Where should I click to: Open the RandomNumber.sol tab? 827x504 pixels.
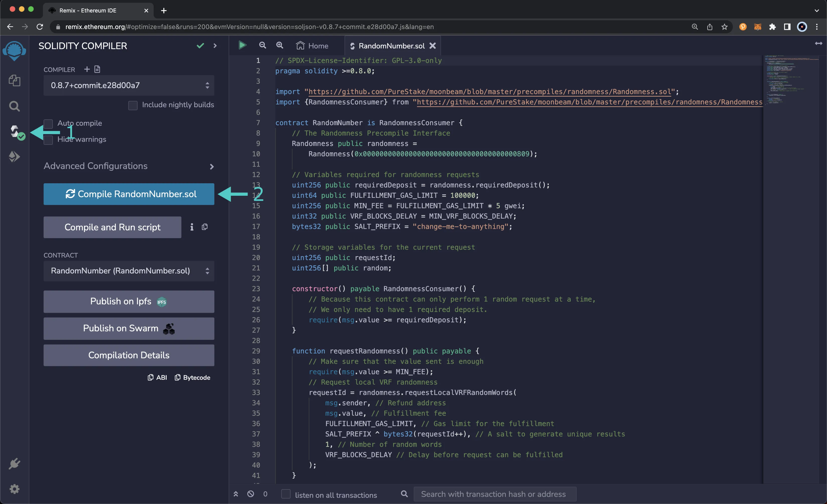tap(390, 46)
